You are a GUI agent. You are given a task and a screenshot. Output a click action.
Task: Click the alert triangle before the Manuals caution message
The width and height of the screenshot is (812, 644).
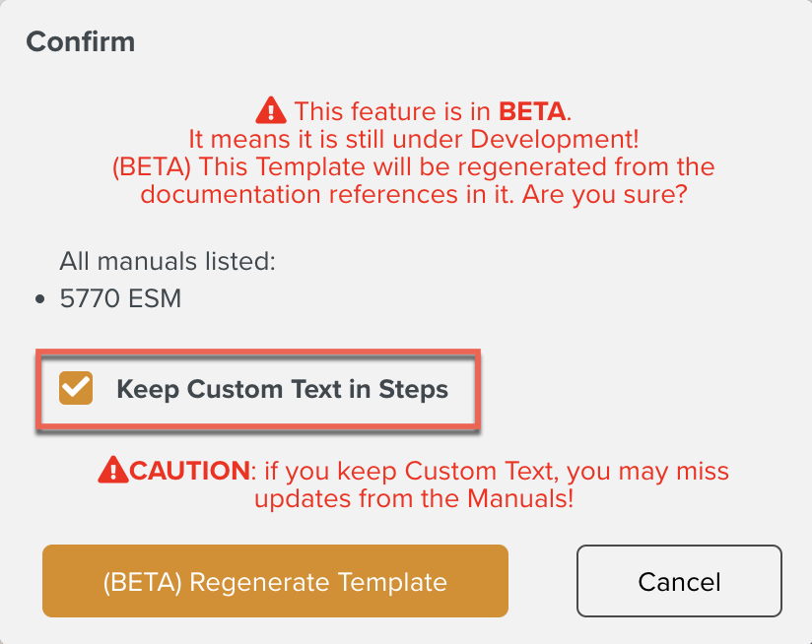tap(115, 470)
